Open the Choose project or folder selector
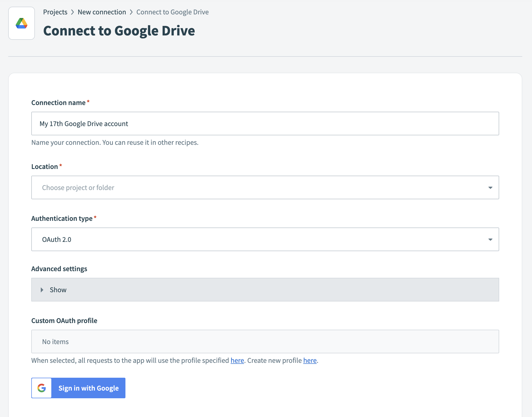Image resolution: width=532 pixels, height=417 pixels. point(265,187)
